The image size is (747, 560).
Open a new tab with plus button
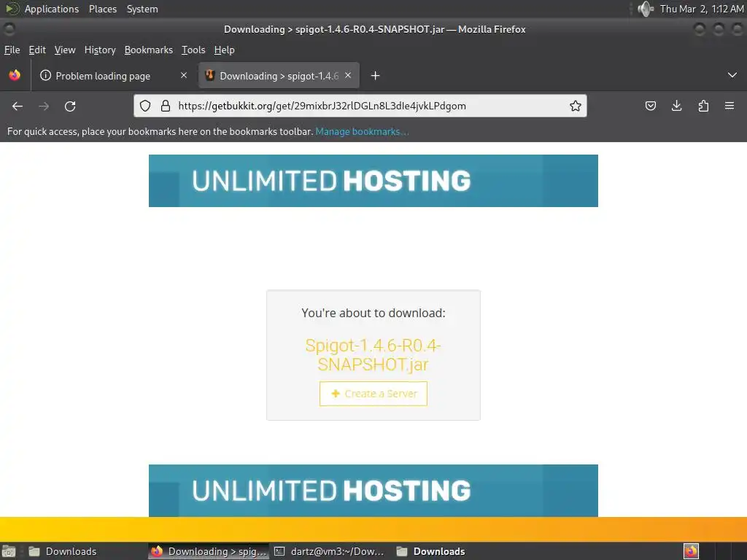tap(376, 76)
